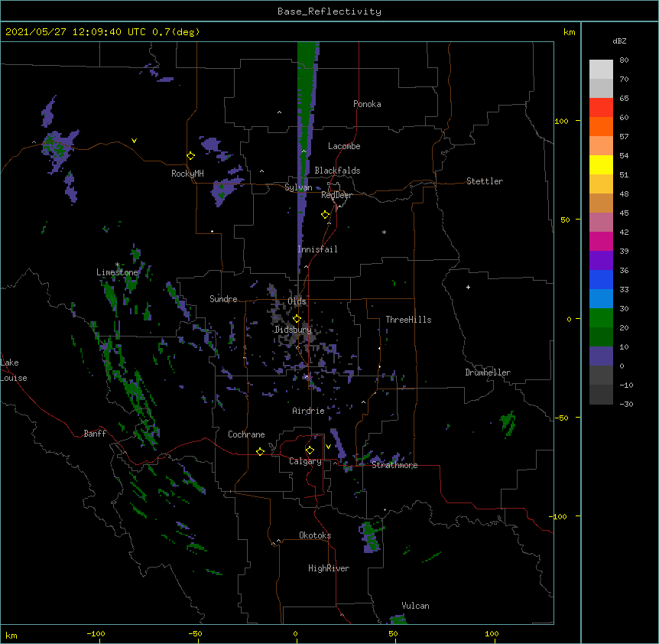Image resolution: width=659 pixels, height=644 pixels.
Task: Click the Okotoks city label
Action: tap(315, 535)
